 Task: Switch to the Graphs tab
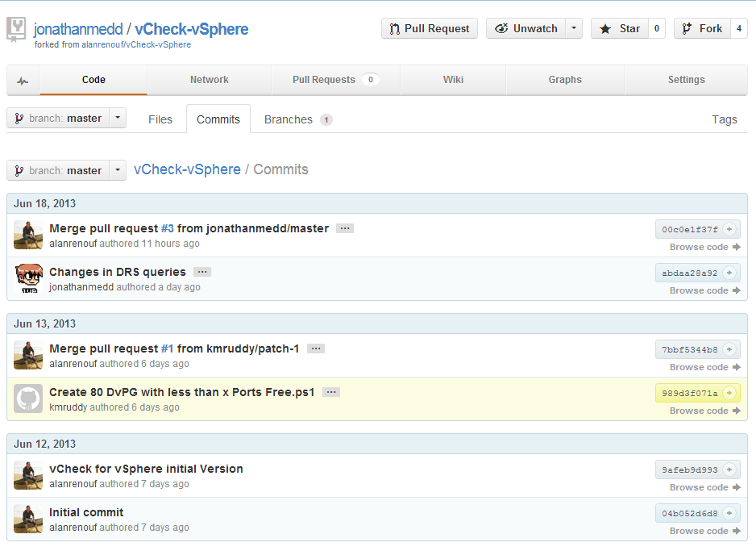tap(565, 80)
